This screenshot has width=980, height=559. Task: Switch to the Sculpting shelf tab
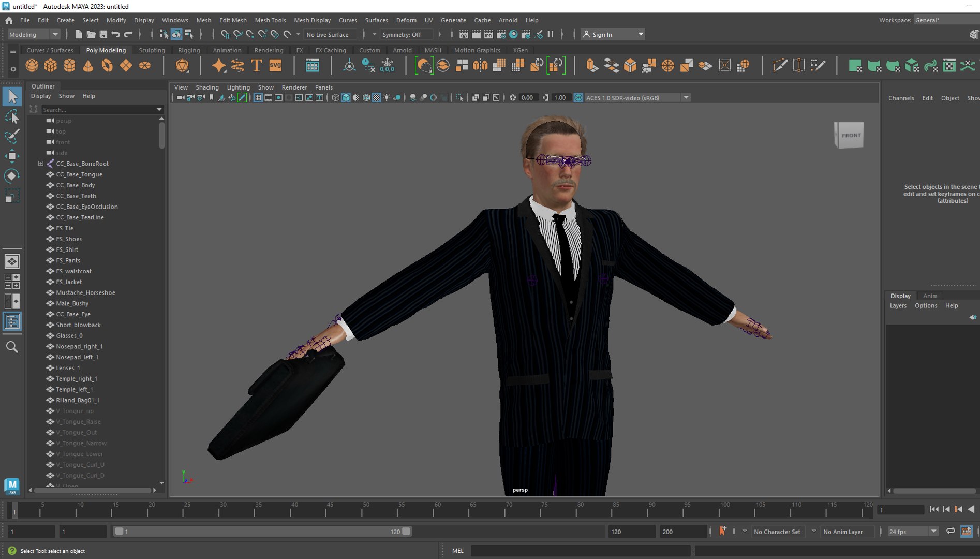click(152, 50)
